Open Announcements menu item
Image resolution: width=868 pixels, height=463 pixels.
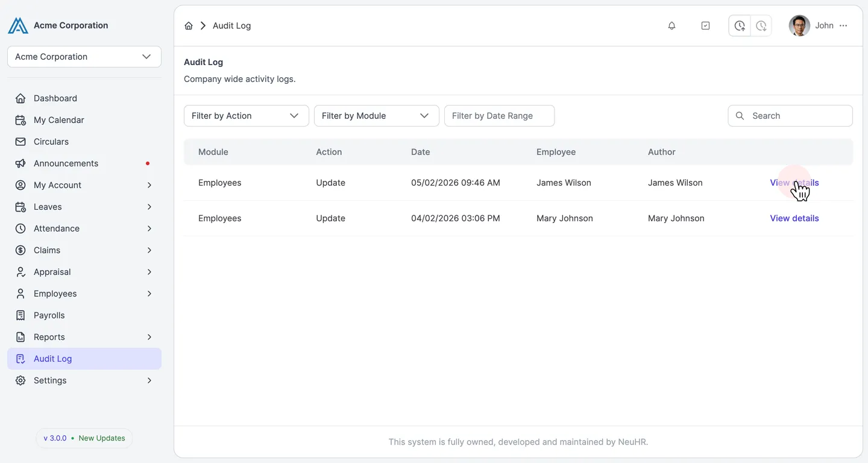pos(84,163)
